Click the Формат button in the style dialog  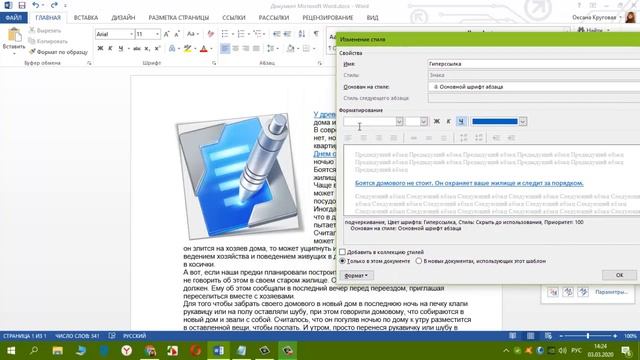(x=356, y=276)
